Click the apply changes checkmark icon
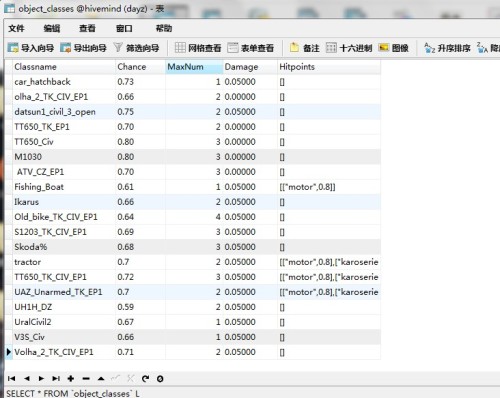 tap(115, 378)
